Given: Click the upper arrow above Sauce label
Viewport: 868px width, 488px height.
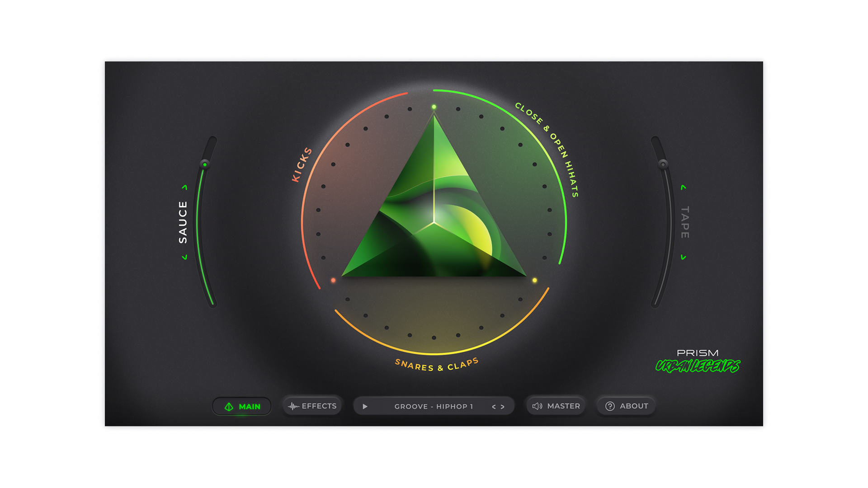Looking at the screenshot, I should coord(184,187).
